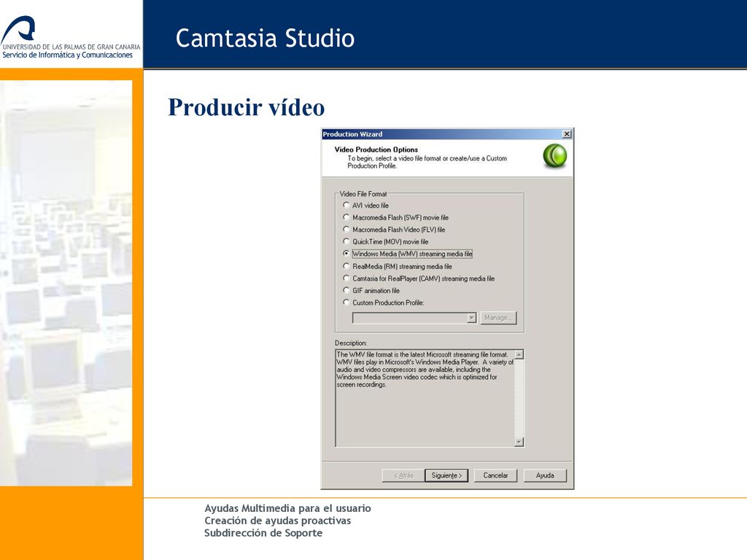Click the description scrollbar up arrow
Image resolution: width=747 pixels, height=560 pixels.
pyautogui.click(x=519, y=354)
